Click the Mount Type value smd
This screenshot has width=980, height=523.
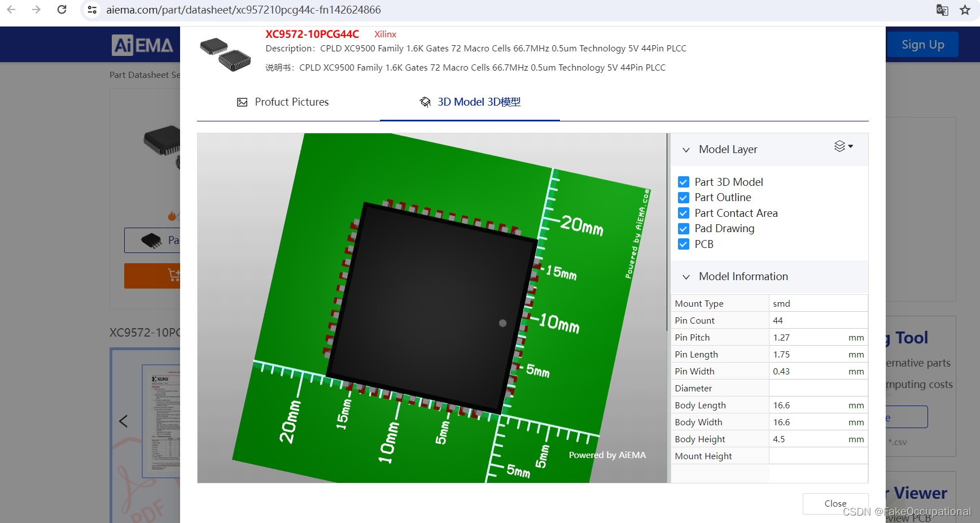[781, 304]
